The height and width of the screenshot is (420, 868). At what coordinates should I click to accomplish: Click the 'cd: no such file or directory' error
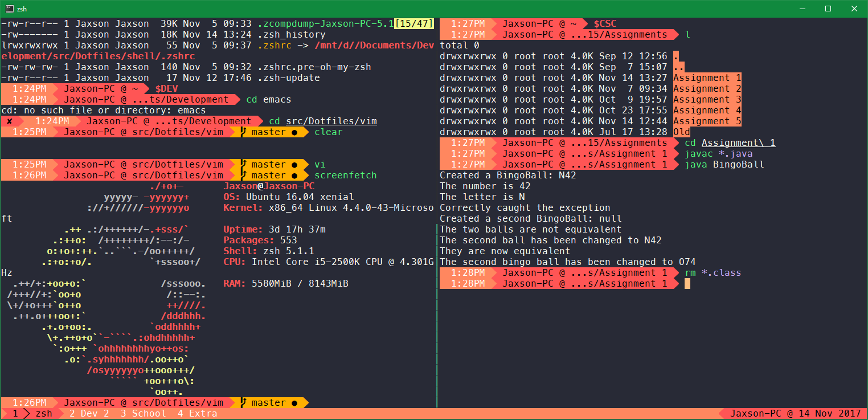[103, 111]
